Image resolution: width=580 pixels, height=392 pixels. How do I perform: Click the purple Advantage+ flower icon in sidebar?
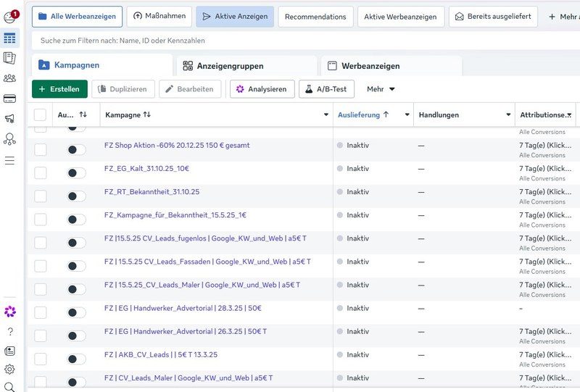(10, 312)
